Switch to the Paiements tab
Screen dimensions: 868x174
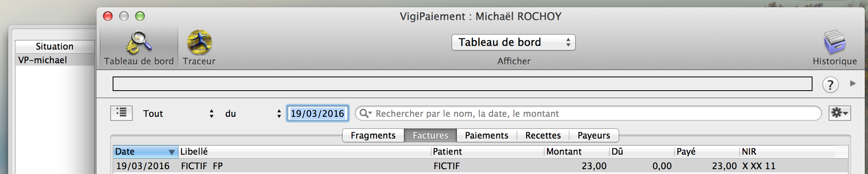click(x=487, y=135)
